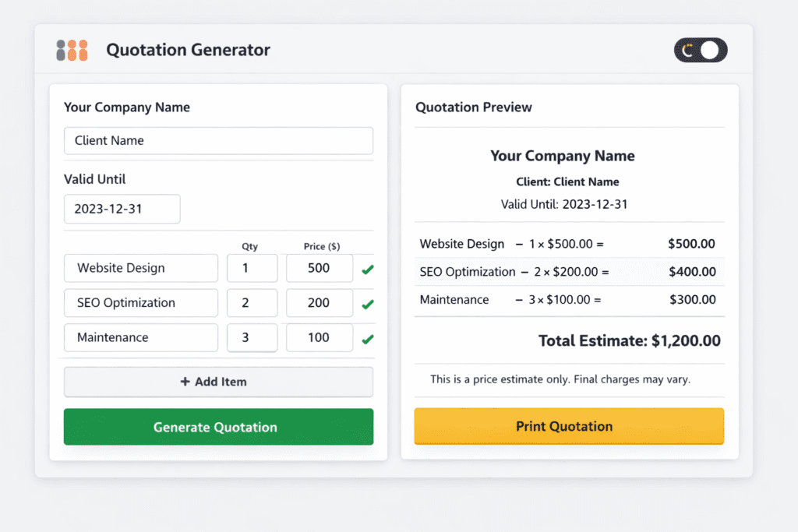Image resolution: width=798 pixels, height=532 pixels.
Task: Select the Client Name input field
Action: [x=218, y=141]
